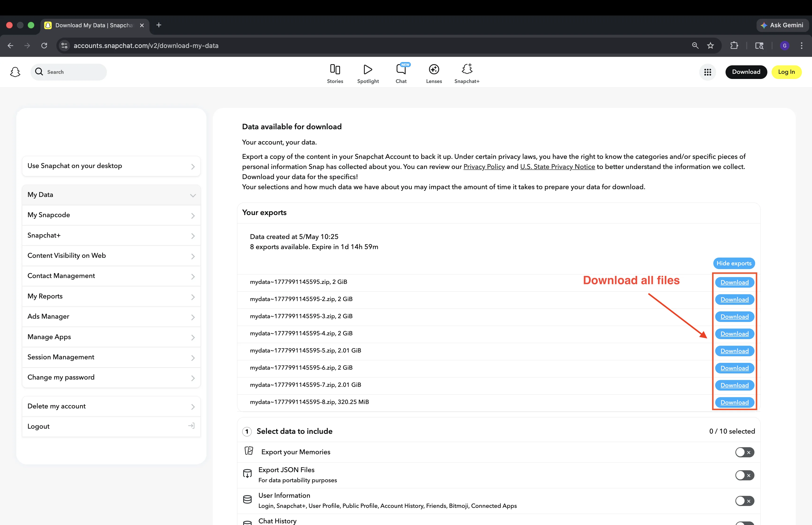Click the browser back arrow
The image size is (812, 525).
click(11, 46)
